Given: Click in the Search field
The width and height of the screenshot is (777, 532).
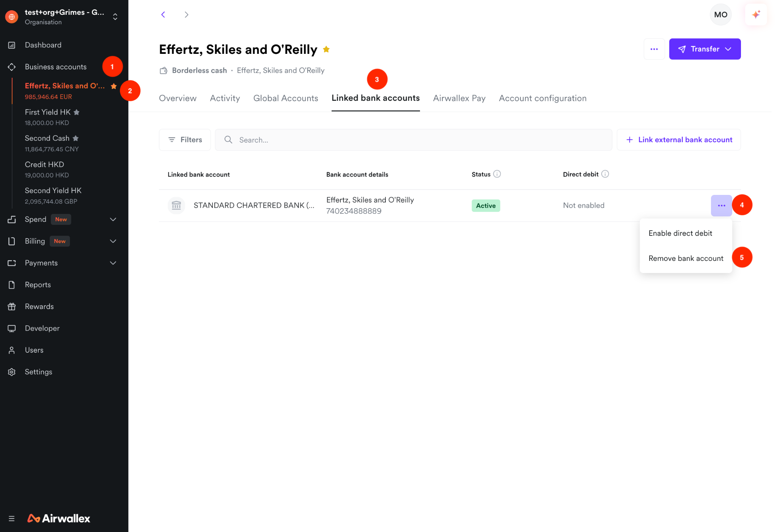Looking at the screenshot, I should [414, 140].
